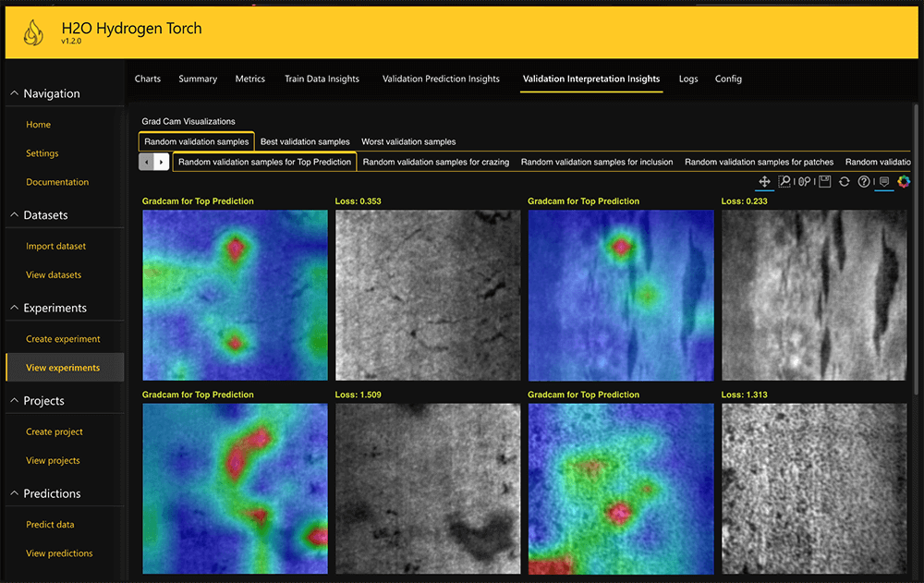
Task: Switch to Best validation samples
Action: [x=305, y=141]
